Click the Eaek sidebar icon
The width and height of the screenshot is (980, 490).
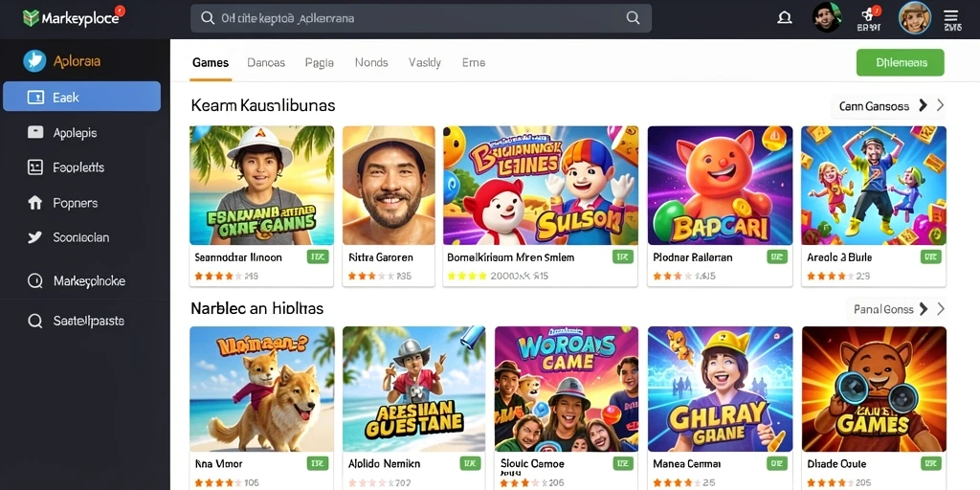coord(35,97)
